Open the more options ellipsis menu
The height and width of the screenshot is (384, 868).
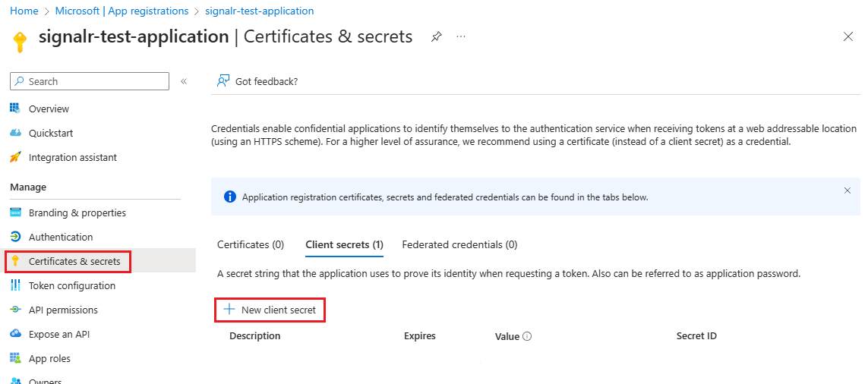(x=461, y=36)
